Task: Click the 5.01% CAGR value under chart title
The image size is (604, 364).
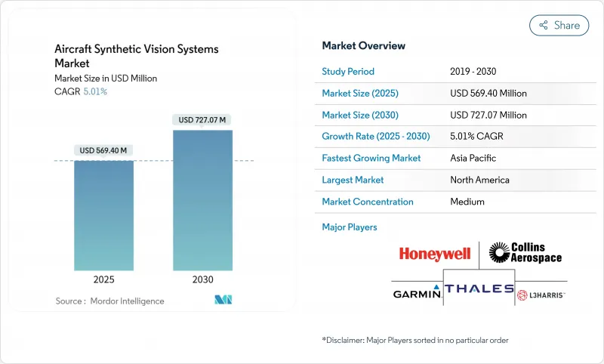Action: (94, 91)
